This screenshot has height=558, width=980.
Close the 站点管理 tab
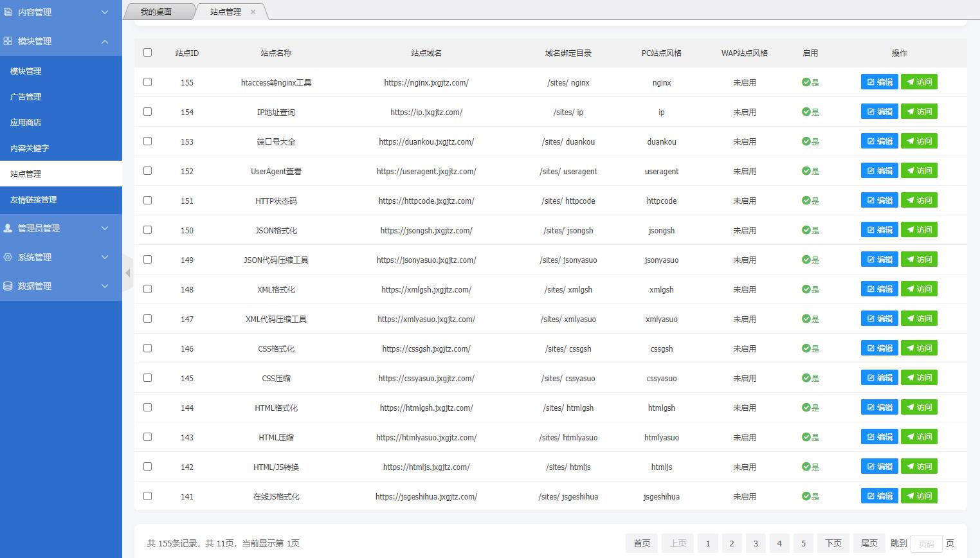(253, 12)
